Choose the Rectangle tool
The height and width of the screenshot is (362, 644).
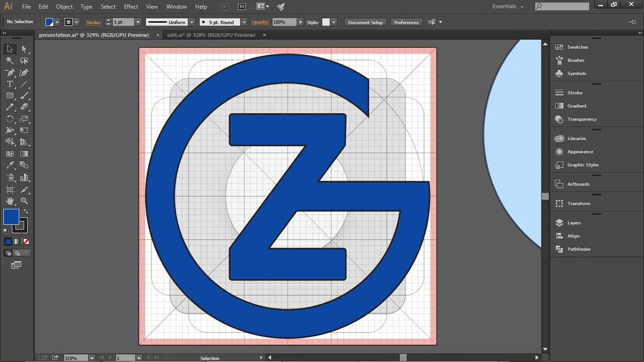point(10,96)
